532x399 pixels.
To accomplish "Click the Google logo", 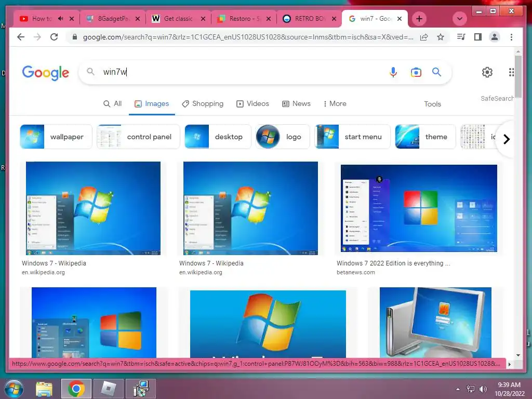I will click(x=46, y=72).
